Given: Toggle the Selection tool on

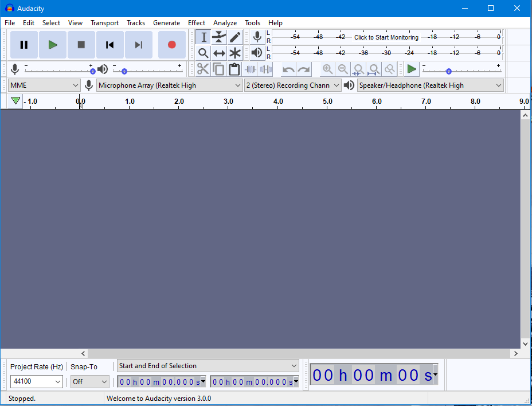Looking at the screenshot, I should pos(204,37).
